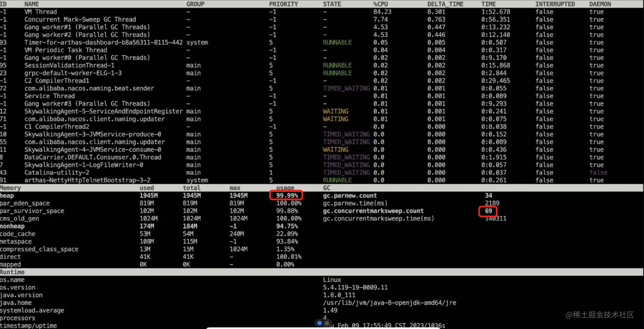Select "SkywalkingAgent-4-JVMService-consume-0" thread

point(92,150)
